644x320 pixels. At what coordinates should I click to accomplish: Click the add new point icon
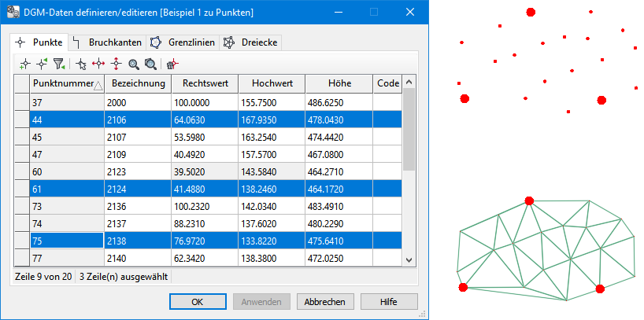(24, 64)
